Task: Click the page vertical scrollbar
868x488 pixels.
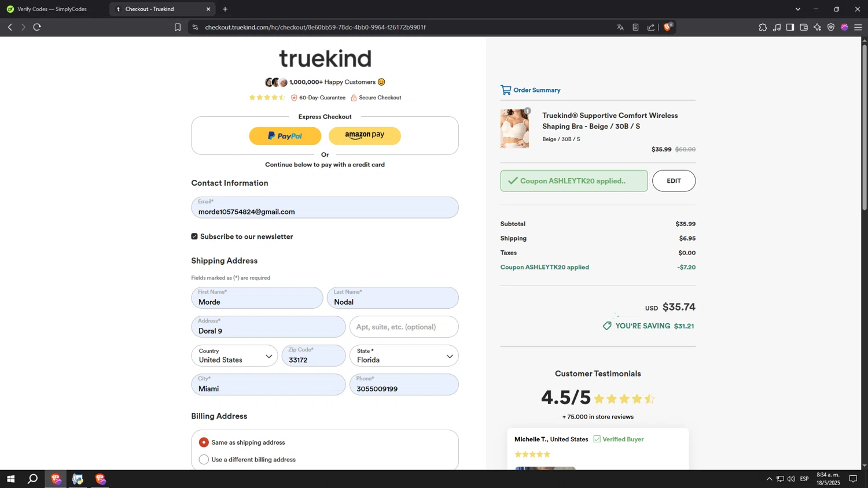Action: pos(865,127)
